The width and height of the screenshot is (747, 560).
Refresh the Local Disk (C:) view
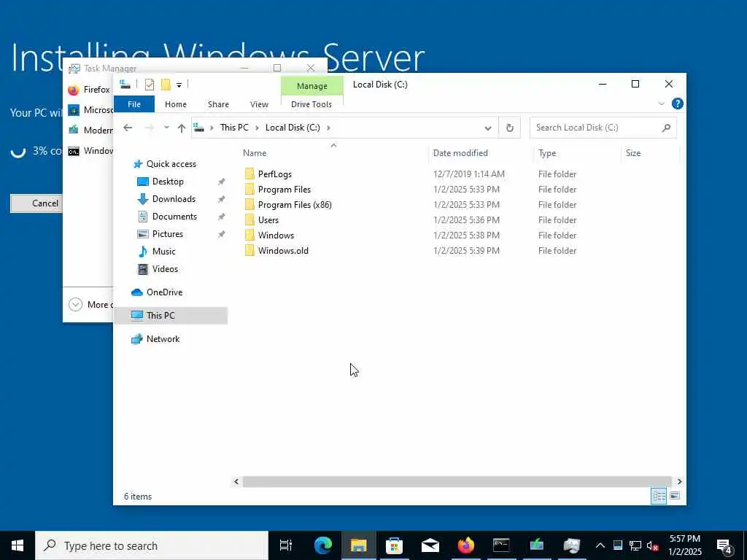point(510,128)
